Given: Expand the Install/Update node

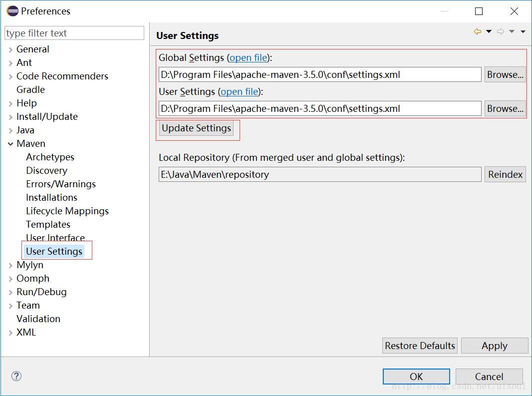Looking at the screenshot, I should tap(10, 117).
